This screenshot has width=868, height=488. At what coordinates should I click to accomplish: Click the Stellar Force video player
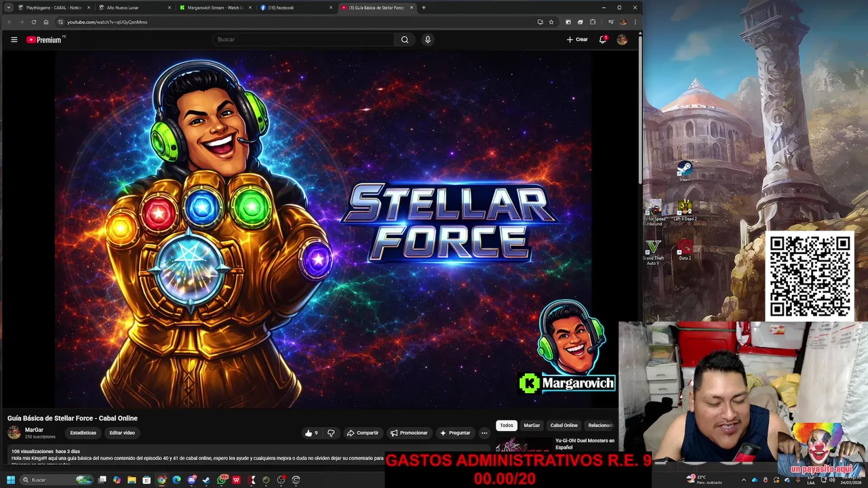[323, 230]
